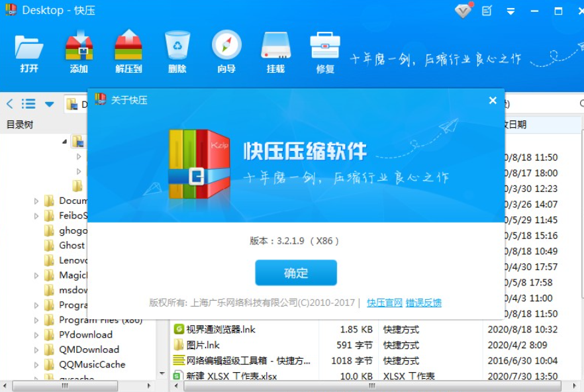This screenshot has width=584, height=392.
Task: Expand the QMDownload folder in directory tree
Action: pyautogui.click(x=38, y=350)
